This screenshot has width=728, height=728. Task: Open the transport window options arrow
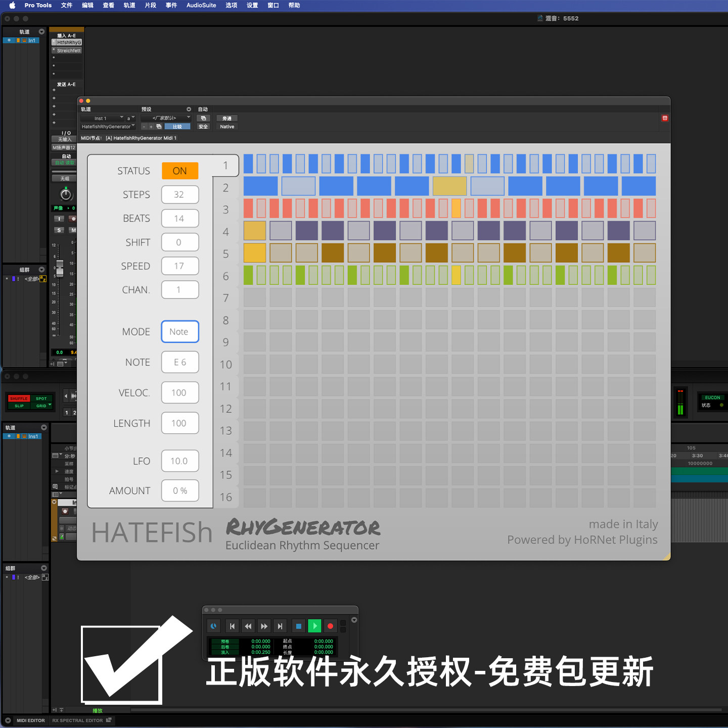pyautogui.click(x=354, y=620)
